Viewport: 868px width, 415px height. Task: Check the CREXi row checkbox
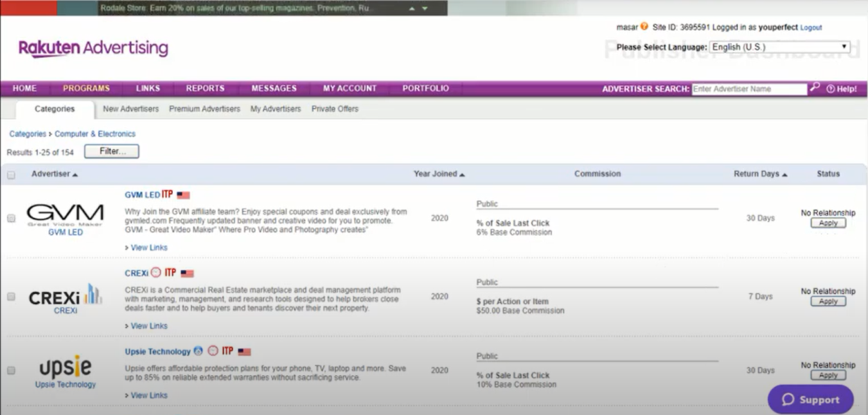pyautogui.click(x=11, y=297)
